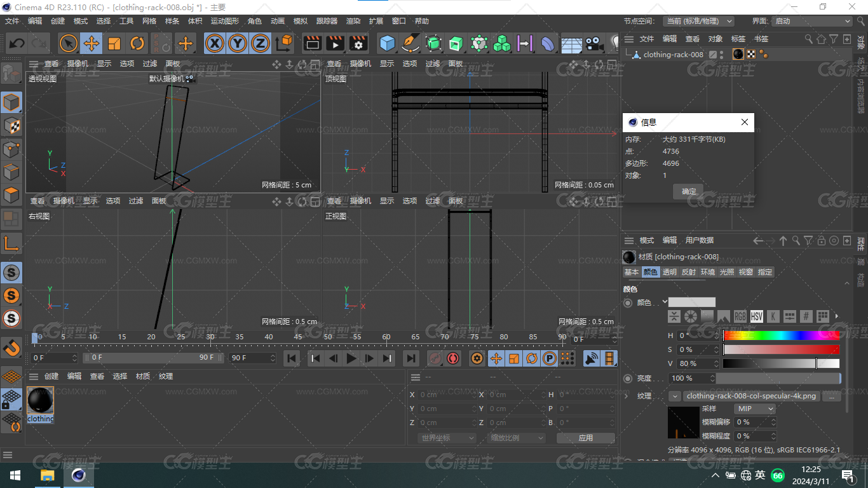Switch color mode to HSV
The width and height of the screenshot is (868, 488).
[757, 316]
